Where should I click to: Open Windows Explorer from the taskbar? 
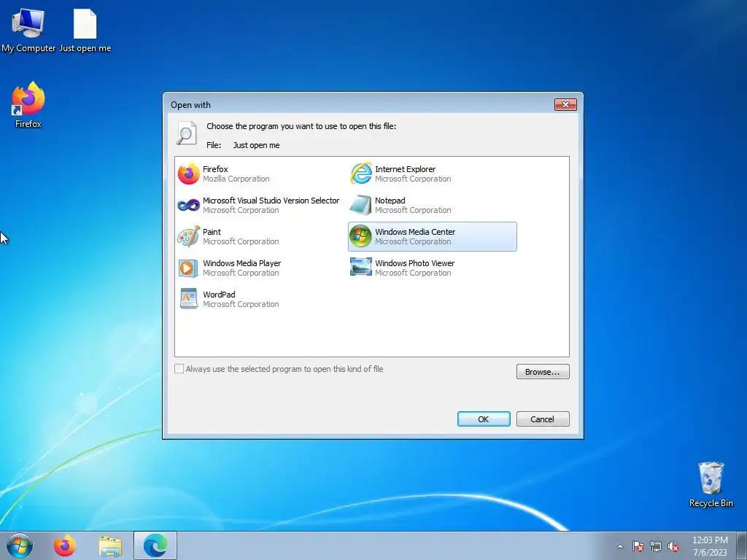(x=110, y=545)
